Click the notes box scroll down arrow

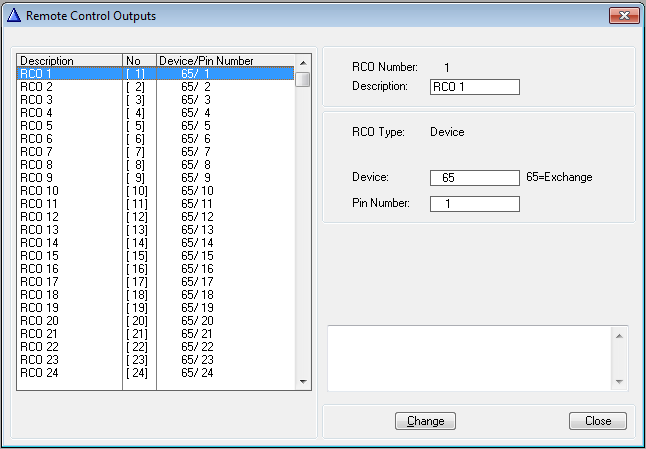[619, 381]
